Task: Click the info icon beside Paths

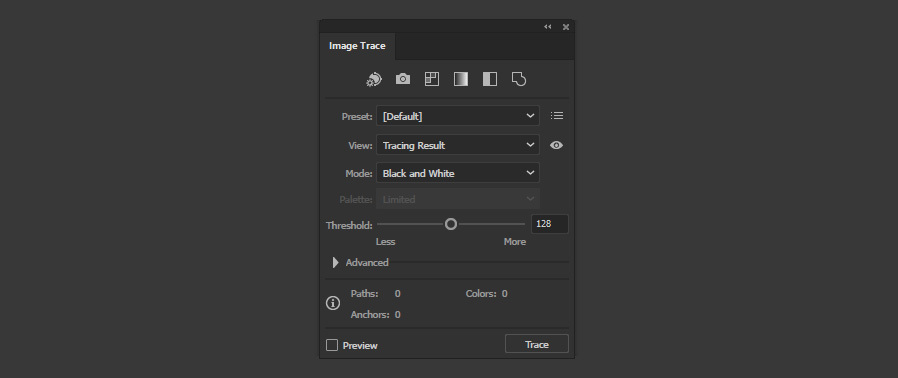Action: (x=333, y=304)
